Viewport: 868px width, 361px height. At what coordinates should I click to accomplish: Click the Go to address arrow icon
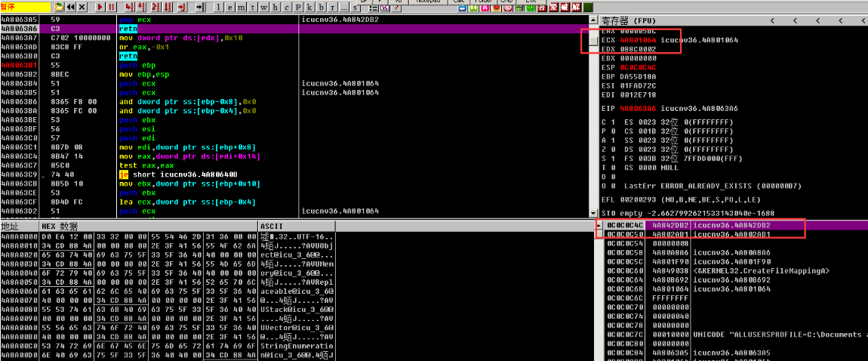click(x=200, y=7)
